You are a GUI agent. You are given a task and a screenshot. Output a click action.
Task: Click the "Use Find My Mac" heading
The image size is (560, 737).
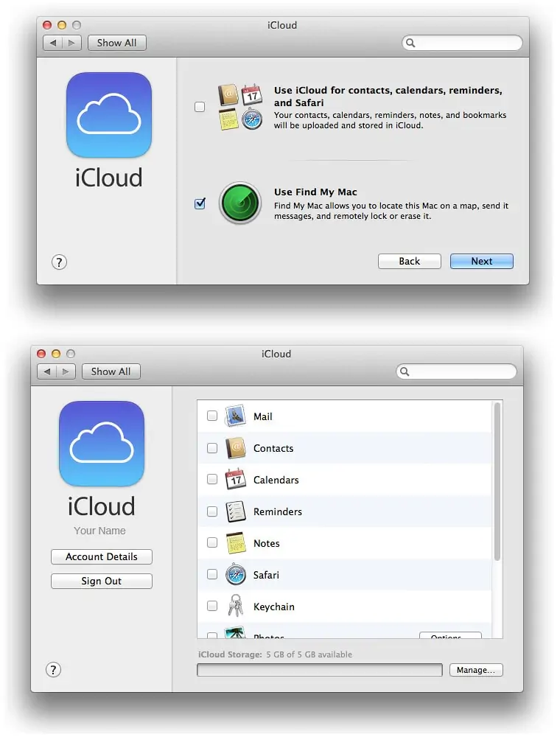coord(315,192)
